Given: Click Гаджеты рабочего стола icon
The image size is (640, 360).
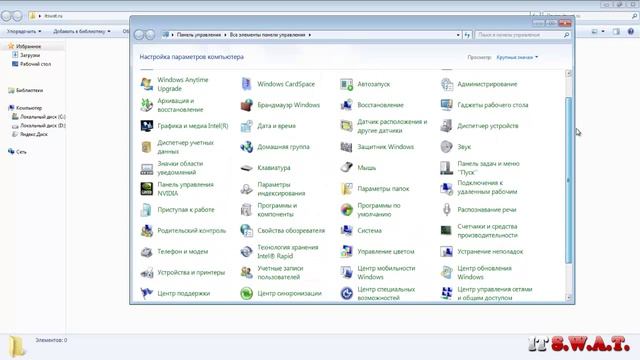Looking at the screenshot, I should click(x=447, y=105).
